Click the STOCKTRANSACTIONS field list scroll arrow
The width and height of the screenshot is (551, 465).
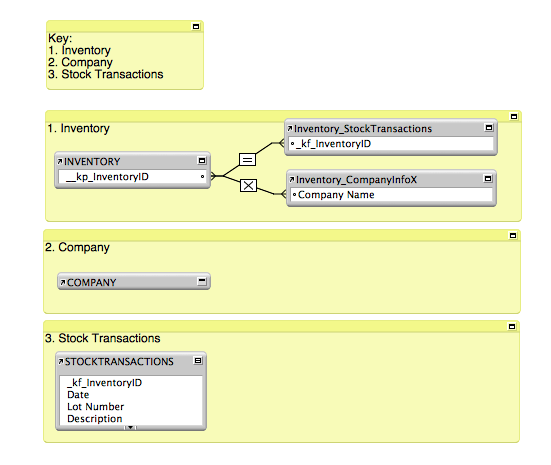click(130, 427)
